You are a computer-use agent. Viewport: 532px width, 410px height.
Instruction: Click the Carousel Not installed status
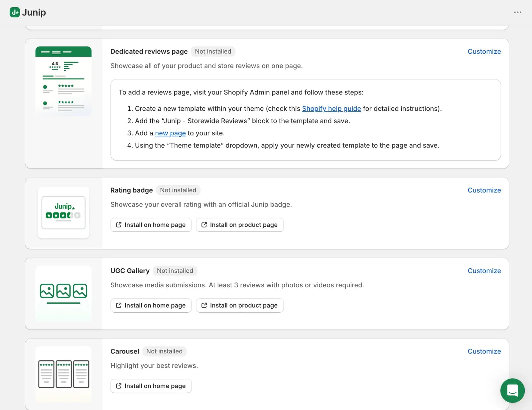pyautogui.click(x=164, y=351)
